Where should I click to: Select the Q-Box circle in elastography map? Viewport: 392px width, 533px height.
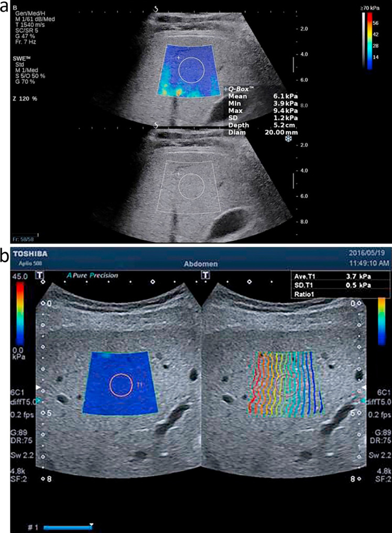[x=191, y=70]
